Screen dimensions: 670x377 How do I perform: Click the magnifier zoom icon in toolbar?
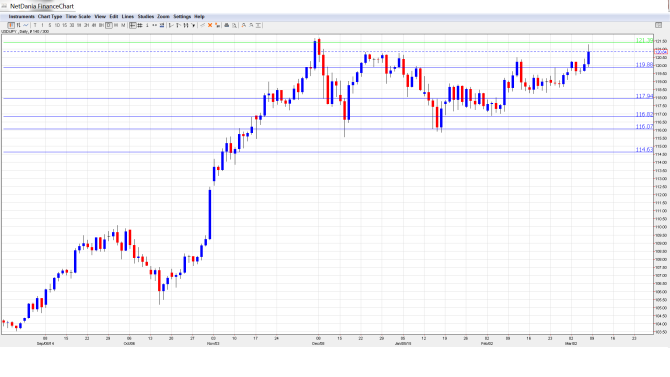click(x=234, y=25)
